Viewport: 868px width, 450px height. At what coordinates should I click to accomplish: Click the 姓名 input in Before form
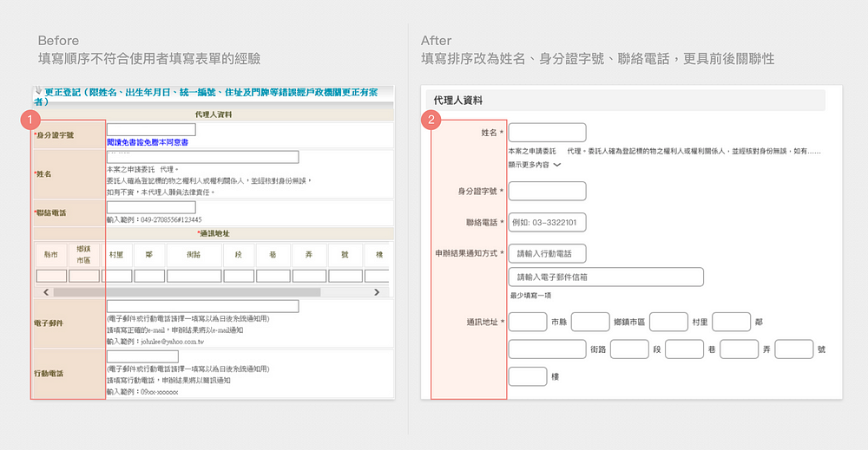click(x=202, y=157)
